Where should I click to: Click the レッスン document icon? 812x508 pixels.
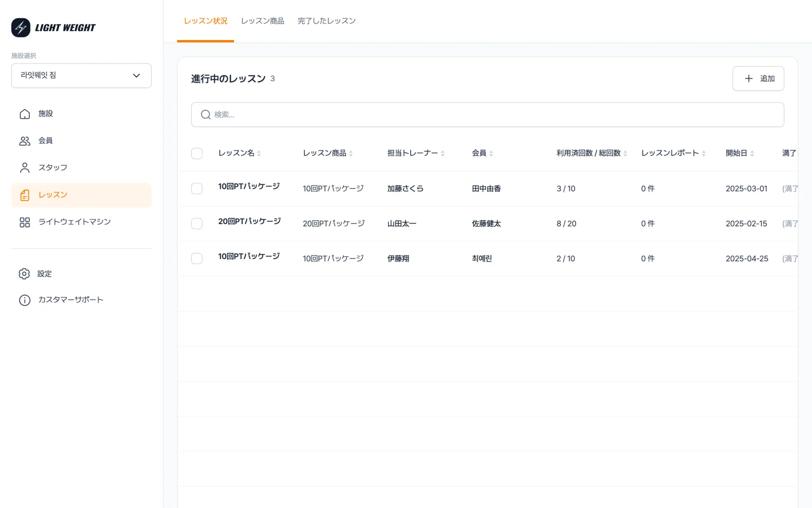click(x=24, y=195)
